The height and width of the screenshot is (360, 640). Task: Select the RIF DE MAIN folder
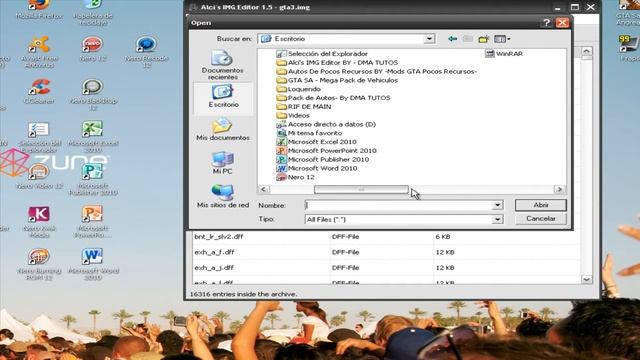[x=304, y=107]
